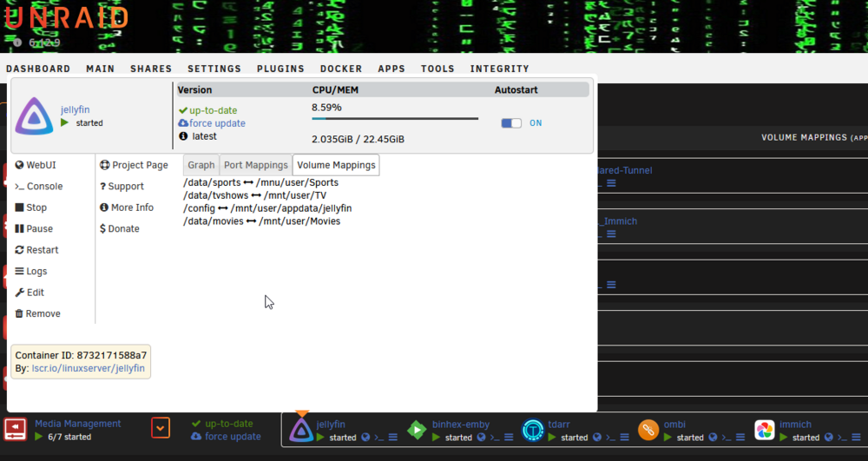Open jellyfin console icon in bottom row
The height and width of the screenshot is (461, 868).
point(379,438)
